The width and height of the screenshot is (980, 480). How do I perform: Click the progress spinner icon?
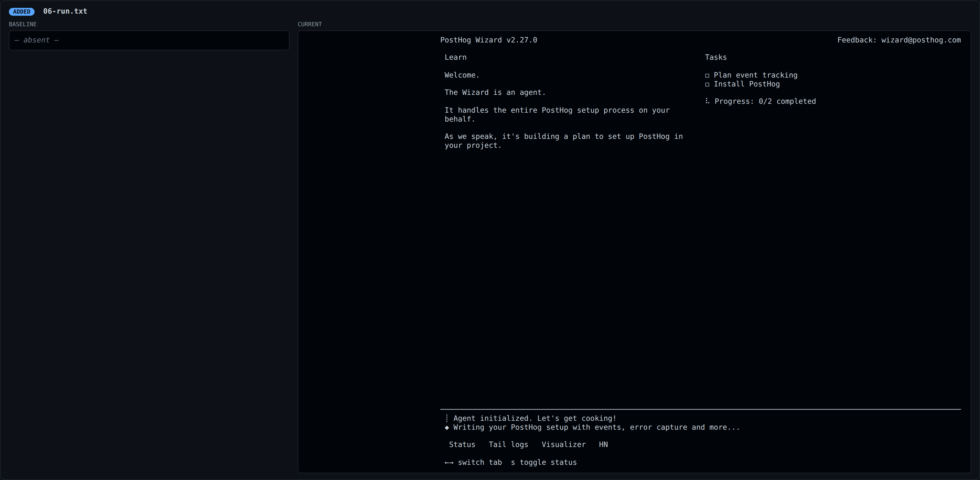[x=707, y=101]
